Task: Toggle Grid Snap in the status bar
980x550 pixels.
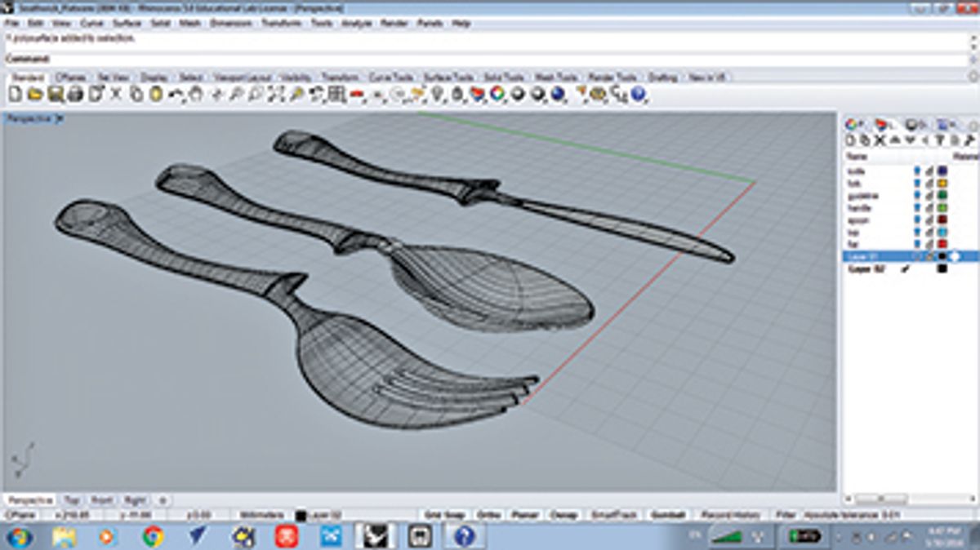Action: coord(444,515)
